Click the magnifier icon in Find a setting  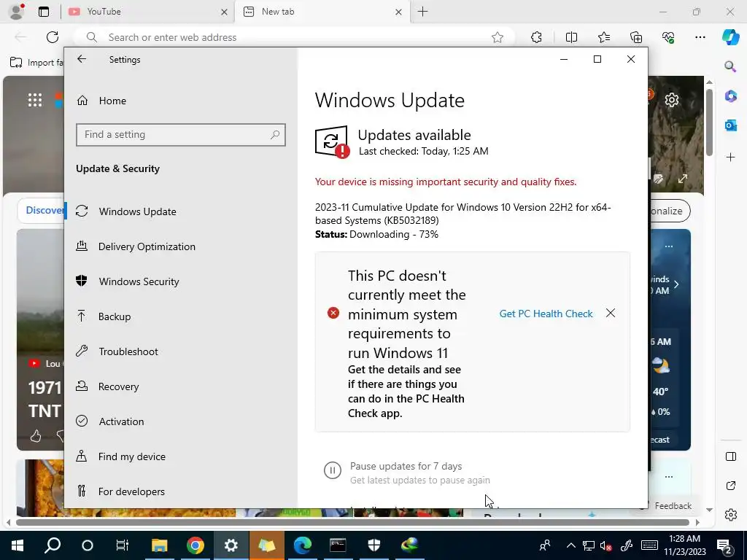[x=275, y=135]
